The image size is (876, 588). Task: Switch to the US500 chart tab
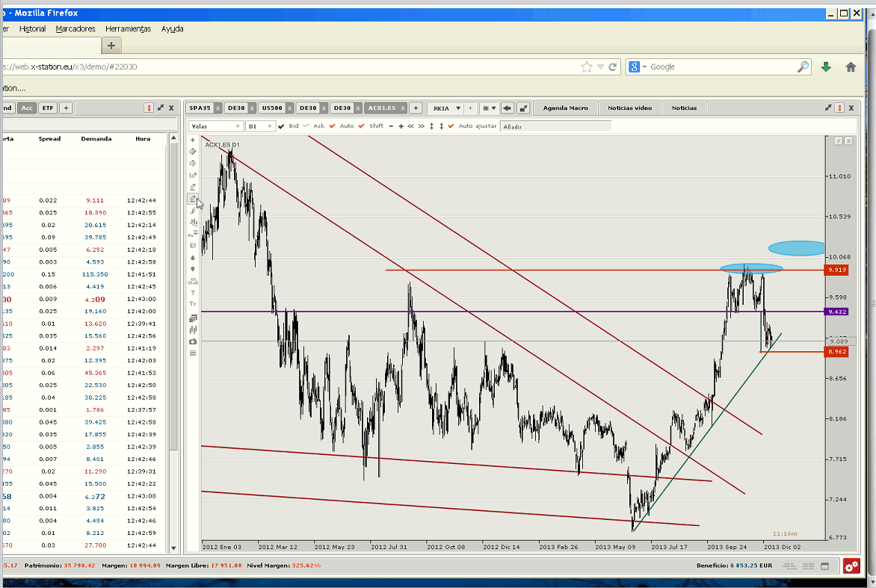click(272, 108)
